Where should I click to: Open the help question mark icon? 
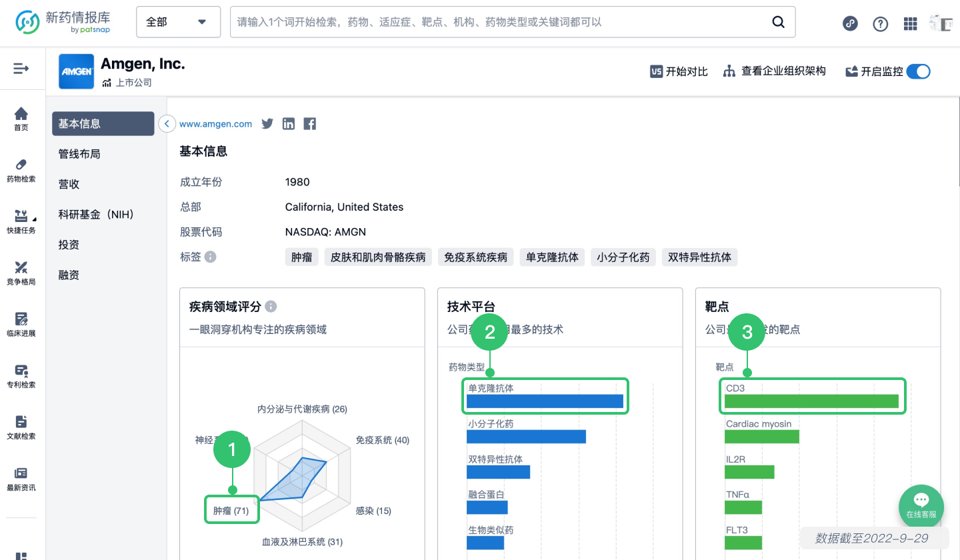881,24
